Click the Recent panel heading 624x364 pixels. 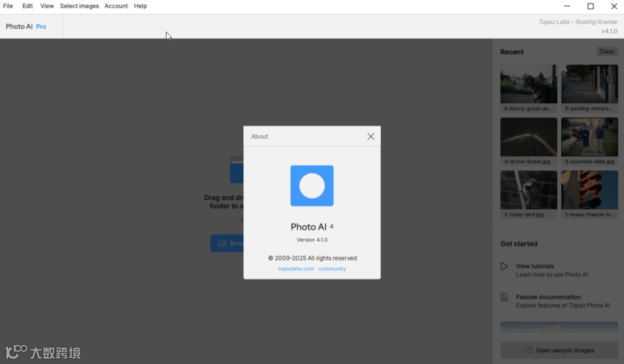[x=512, y=52]
